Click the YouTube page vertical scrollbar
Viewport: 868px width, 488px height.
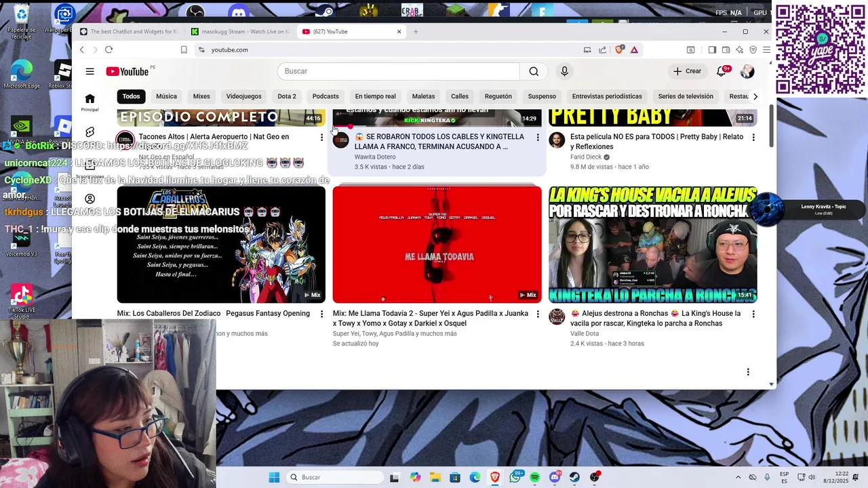pyautogui.click(x=772, y=127)
